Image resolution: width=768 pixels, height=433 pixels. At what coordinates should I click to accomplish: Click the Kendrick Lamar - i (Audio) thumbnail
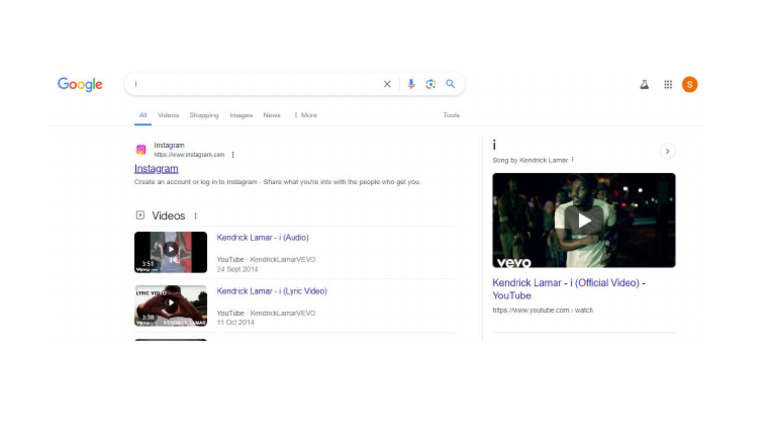(x=171, y=252)
